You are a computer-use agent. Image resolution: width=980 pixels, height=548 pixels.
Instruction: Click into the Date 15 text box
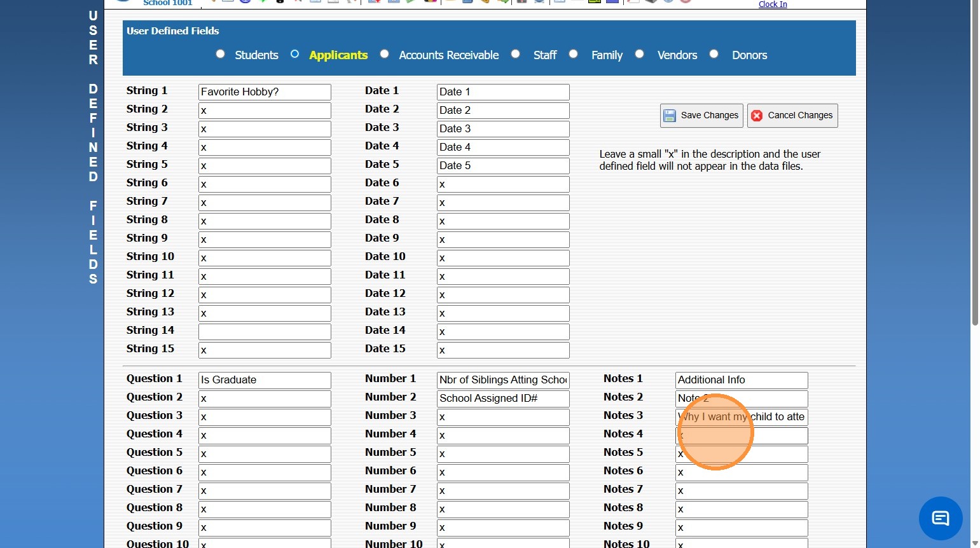coord(503,350)
